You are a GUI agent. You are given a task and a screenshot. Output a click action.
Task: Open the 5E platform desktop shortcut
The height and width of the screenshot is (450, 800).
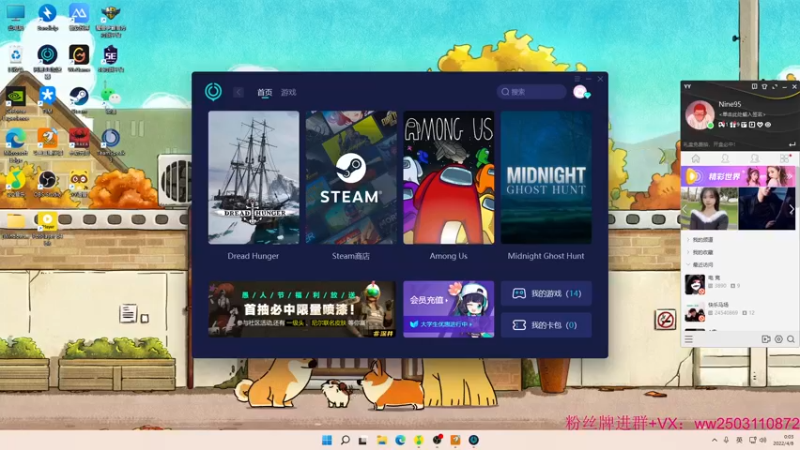110,58
